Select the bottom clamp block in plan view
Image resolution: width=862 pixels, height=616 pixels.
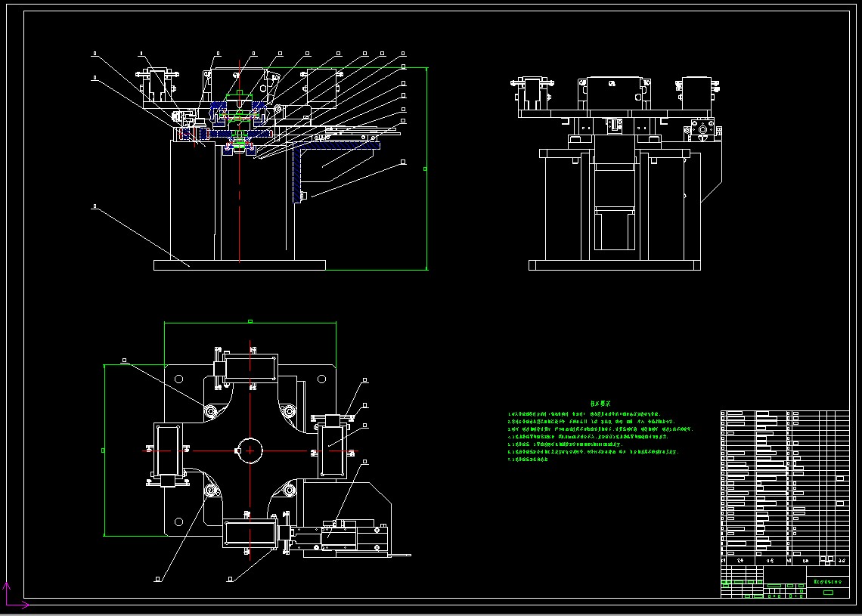click(250, 534)
